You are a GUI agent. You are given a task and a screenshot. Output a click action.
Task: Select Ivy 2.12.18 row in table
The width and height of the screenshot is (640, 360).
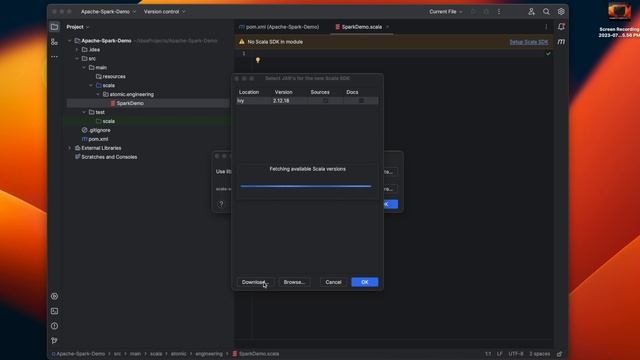pos(307,100)
